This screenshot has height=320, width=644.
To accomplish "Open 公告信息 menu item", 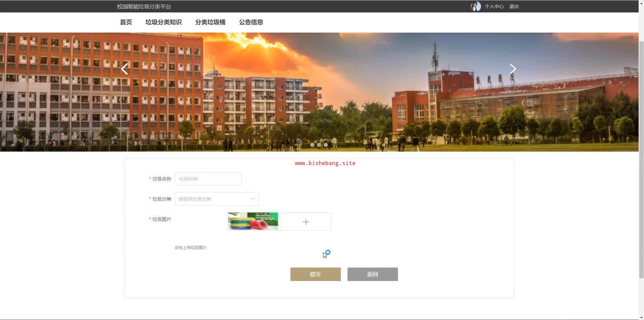I will [251, 22].
